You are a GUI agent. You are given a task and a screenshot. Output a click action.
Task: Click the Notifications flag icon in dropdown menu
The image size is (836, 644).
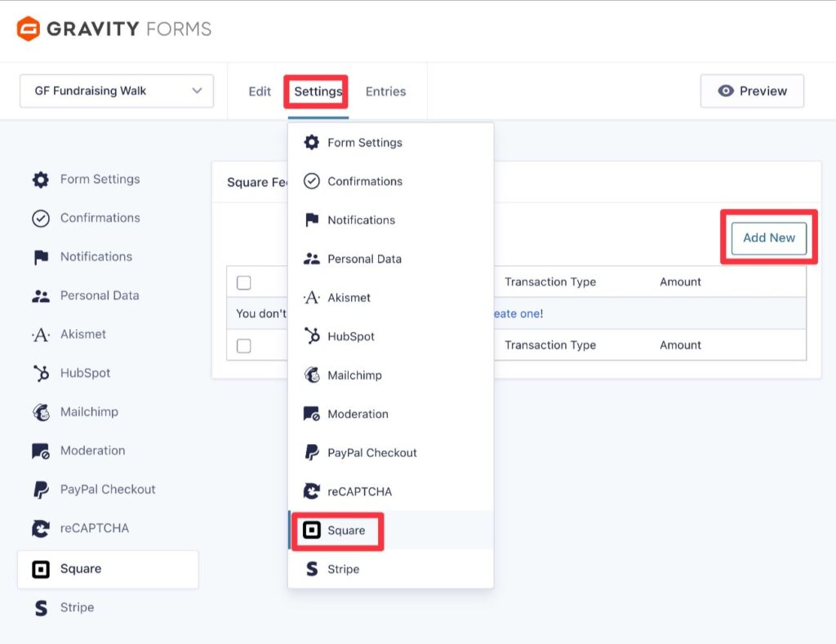point(312,220)
